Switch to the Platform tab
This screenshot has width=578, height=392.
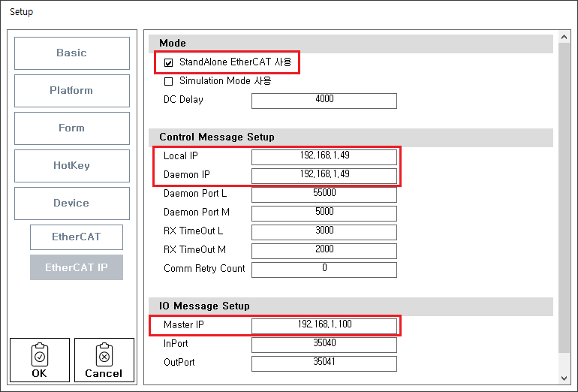pyautogui.click(x=72, y=91)
